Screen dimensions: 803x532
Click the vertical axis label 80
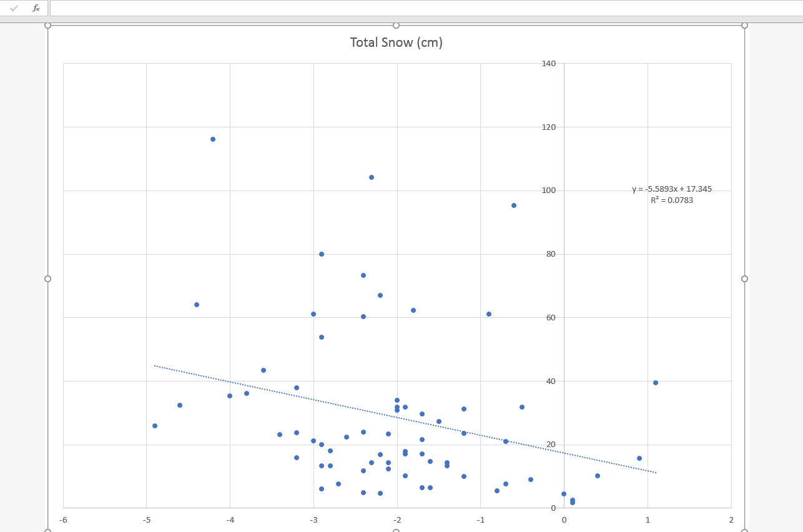(x=551, y=254)
